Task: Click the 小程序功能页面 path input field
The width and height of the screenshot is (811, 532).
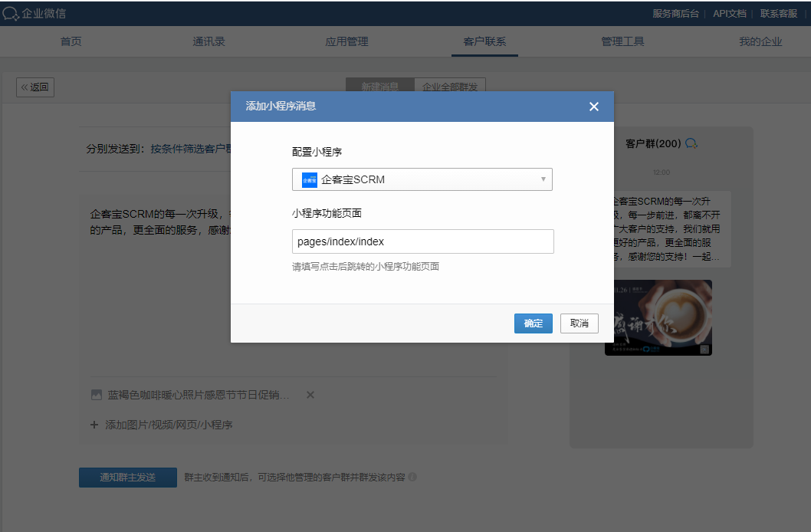Action: pyautogui.click(x=422, y=241)
